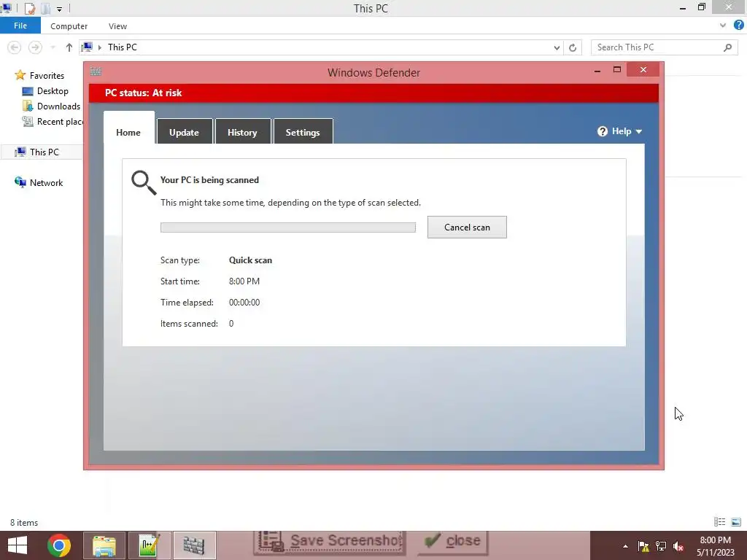Open the File menu in This PC
The image size is (747, 560).
(x=20, y=26)
